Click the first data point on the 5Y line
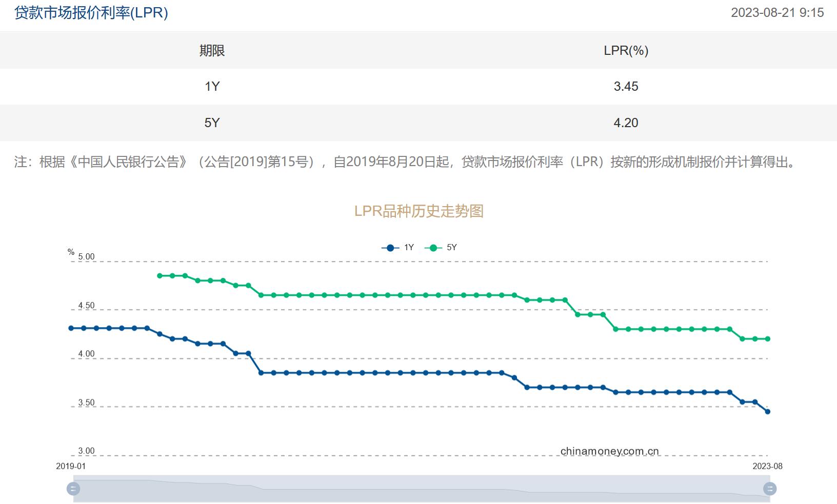This screenshot has height=504, width=837. [160, 275]
